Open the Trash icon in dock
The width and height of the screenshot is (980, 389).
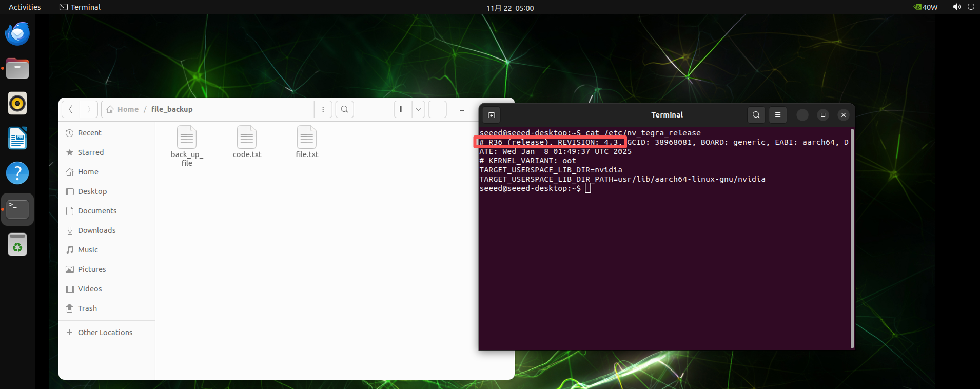pyautogui.click(x=17, y=245)
